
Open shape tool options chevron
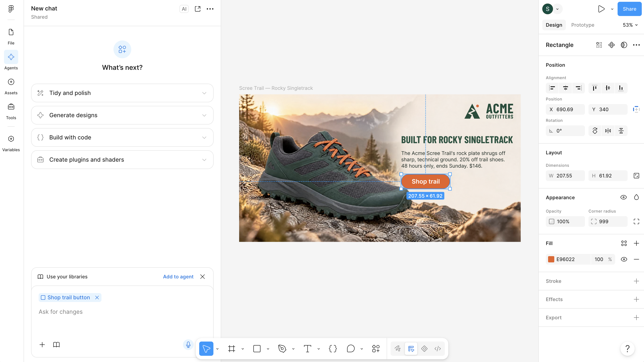coord(268,349)
